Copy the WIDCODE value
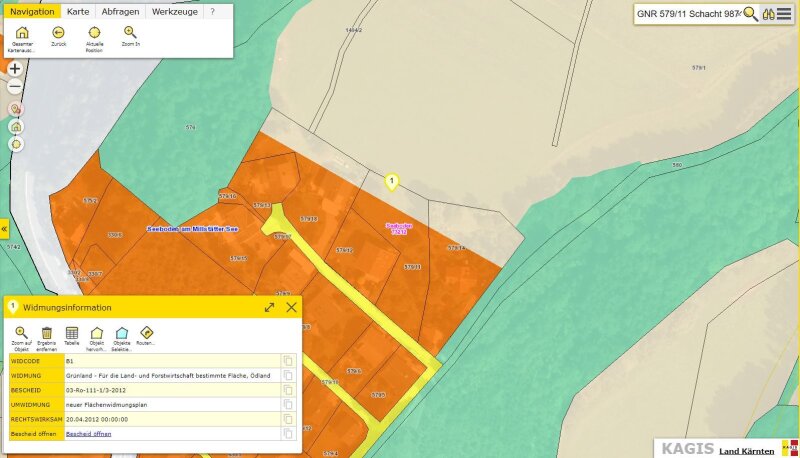Viewport: 800px width, 458px height. click(288, 360)
